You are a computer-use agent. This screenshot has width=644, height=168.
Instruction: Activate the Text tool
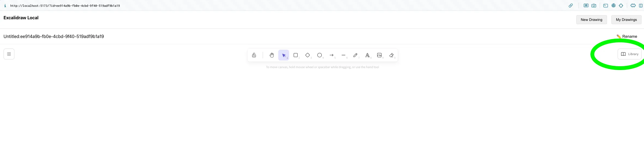click(367, 55)
